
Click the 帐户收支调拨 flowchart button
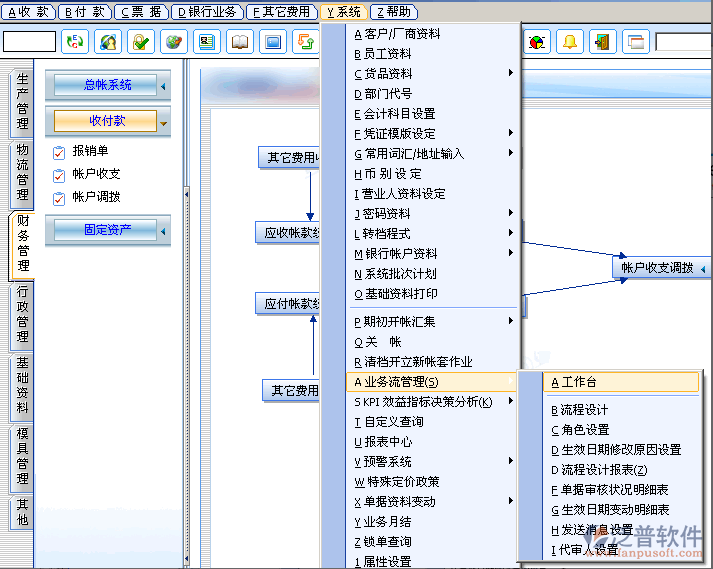pos(657,268)
